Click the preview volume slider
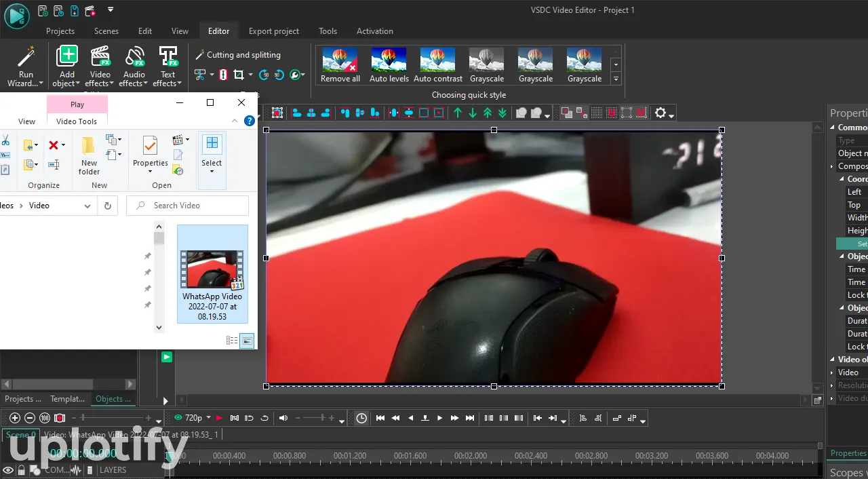 315,418
